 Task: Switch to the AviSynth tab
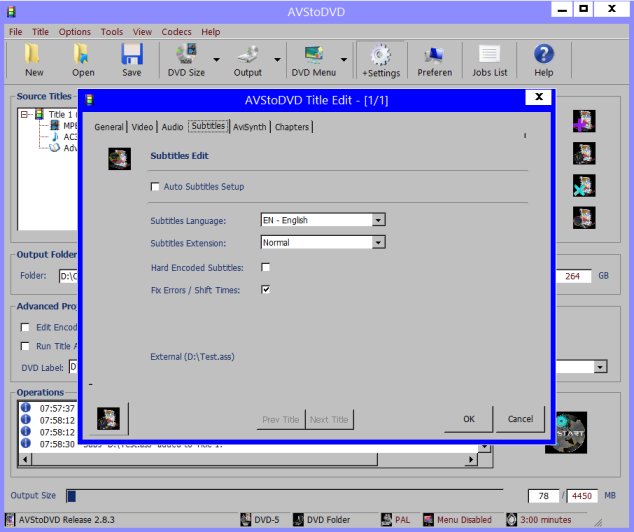(x=250, y=127)
